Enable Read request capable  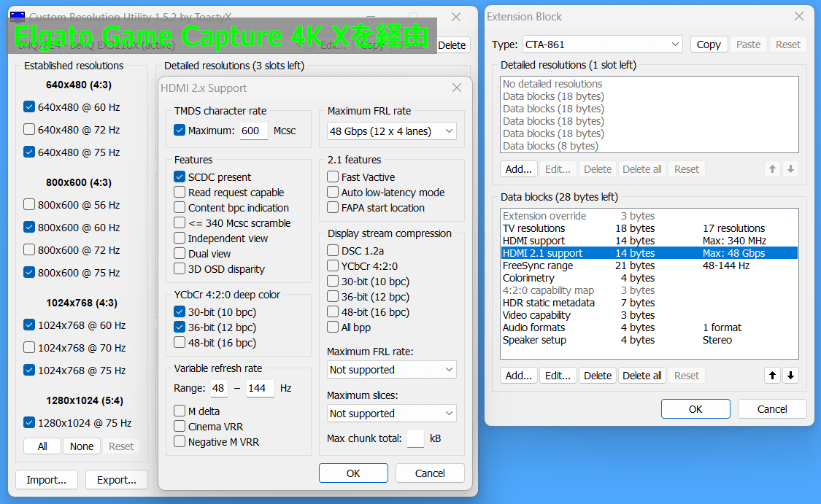click(180, 192)
